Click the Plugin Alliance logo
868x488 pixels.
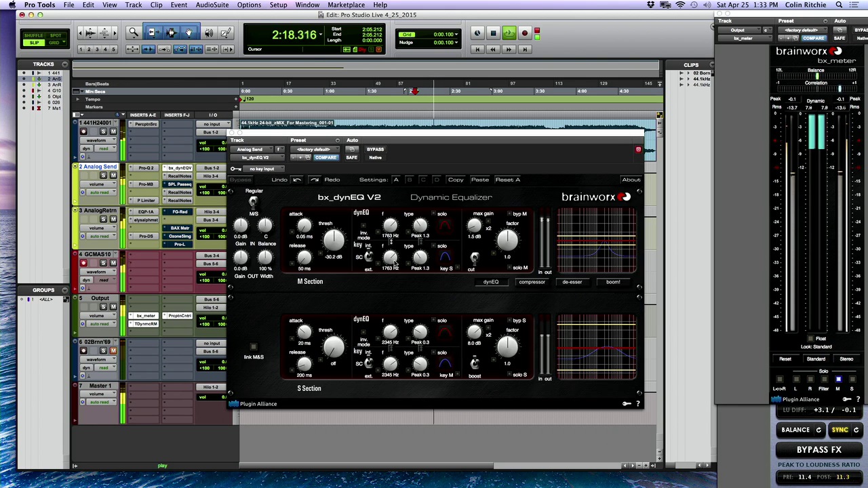253,404
